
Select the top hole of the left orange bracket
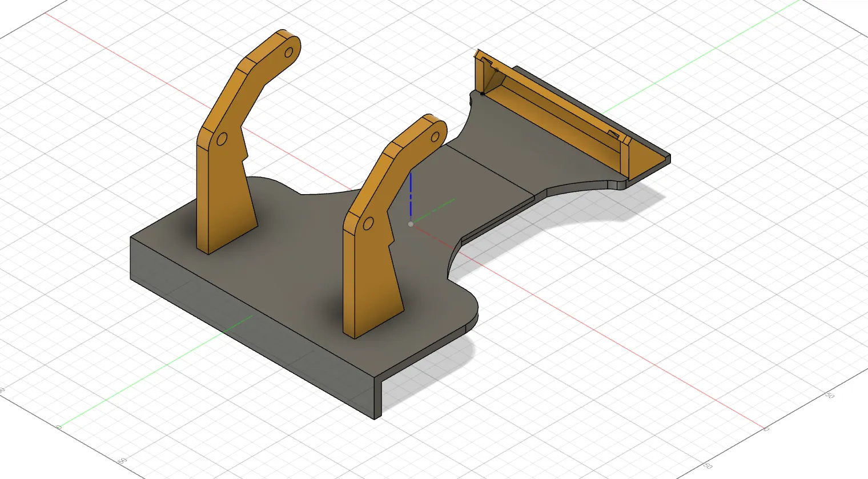pyautogui.click(x=289, y=53)
